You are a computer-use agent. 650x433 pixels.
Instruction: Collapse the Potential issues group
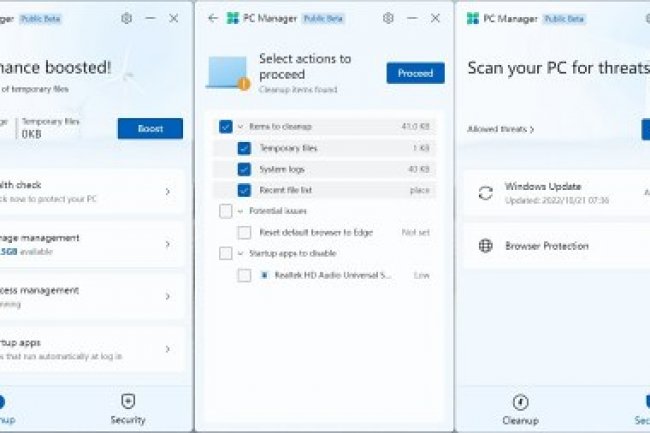tap(240, 211)
